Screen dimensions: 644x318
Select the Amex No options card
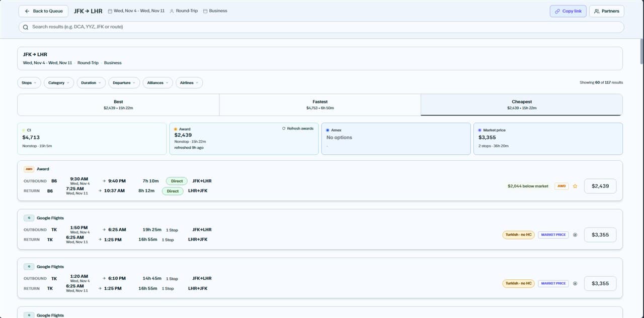(x=396, y=139)
